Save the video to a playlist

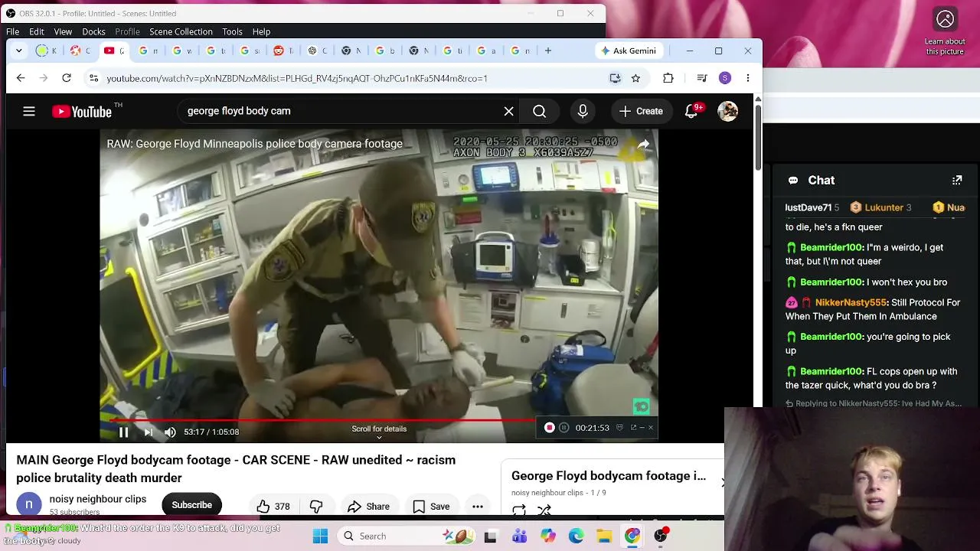[x=431, y=506]
